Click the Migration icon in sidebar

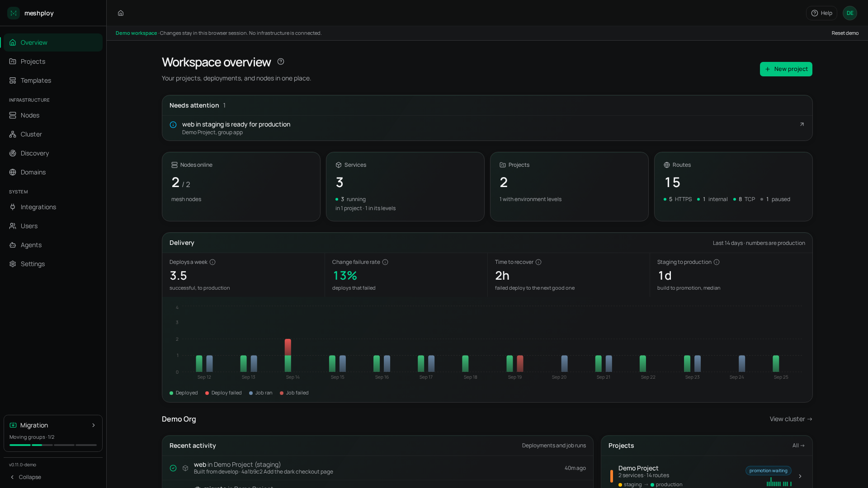coord(13,425)
